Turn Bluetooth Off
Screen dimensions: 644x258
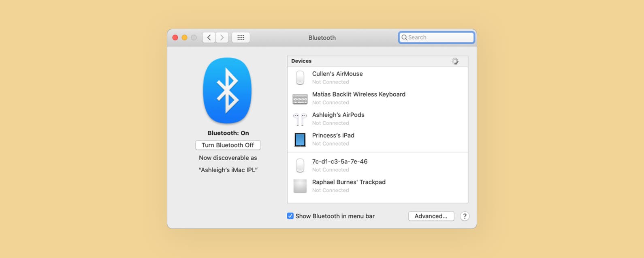click(228, 145)
